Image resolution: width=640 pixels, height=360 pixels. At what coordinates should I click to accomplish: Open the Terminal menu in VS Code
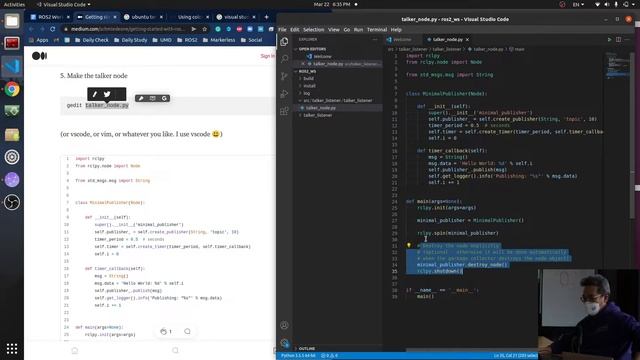[377, 30]
